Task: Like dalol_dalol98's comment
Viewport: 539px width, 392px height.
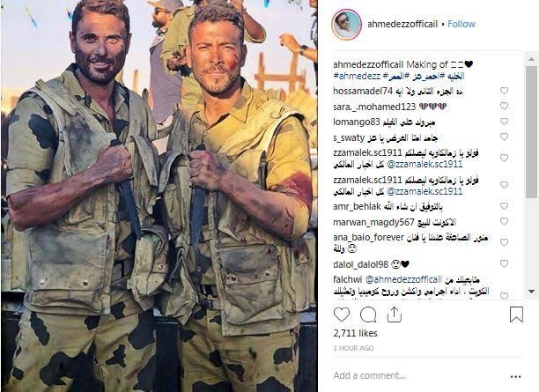Action: click(504, 263)
